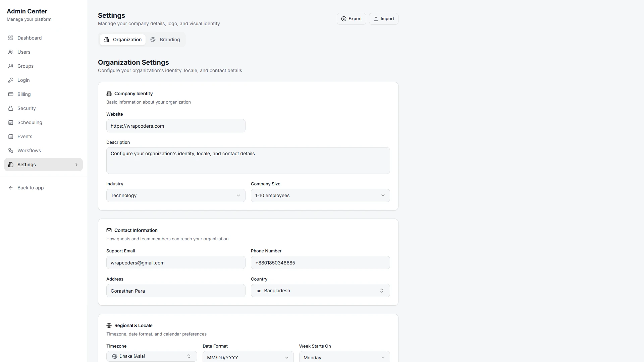
Task: Open Security in the sidebar
Action: (43, 108)
